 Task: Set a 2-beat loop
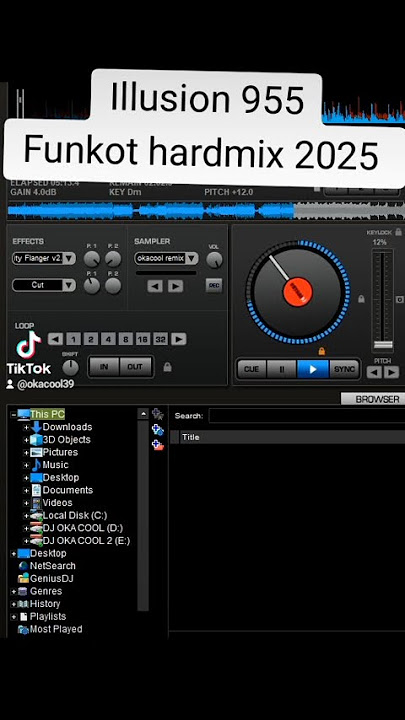click(x=91, y=339)
